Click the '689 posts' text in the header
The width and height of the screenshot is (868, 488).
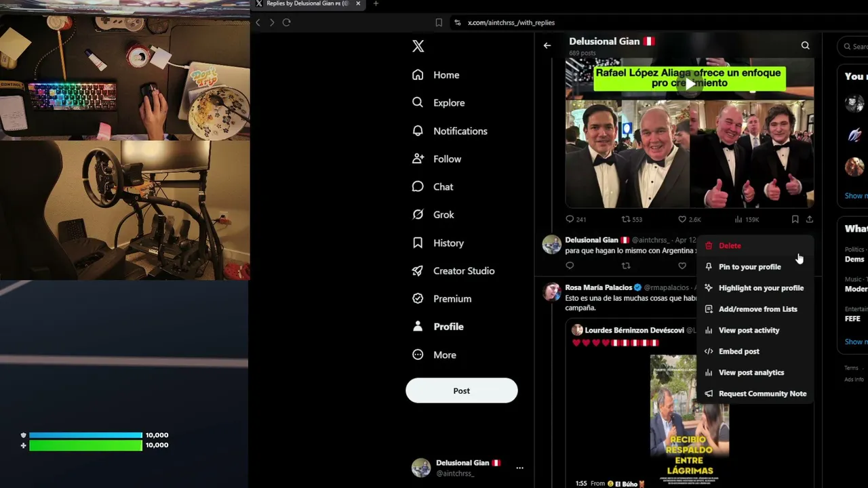coord(583,53)
